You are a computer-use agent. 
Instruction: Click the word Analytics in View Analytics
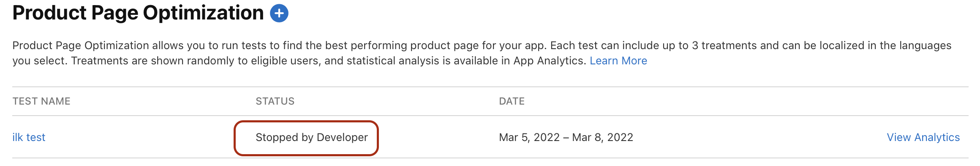click(937, 137)
